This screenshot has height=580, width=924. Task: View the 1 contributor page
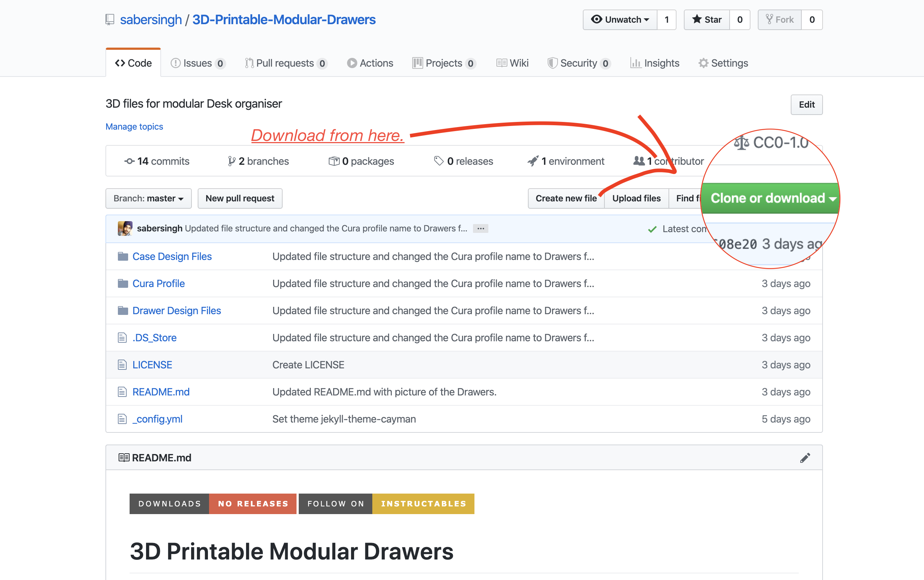click(668, 161)
